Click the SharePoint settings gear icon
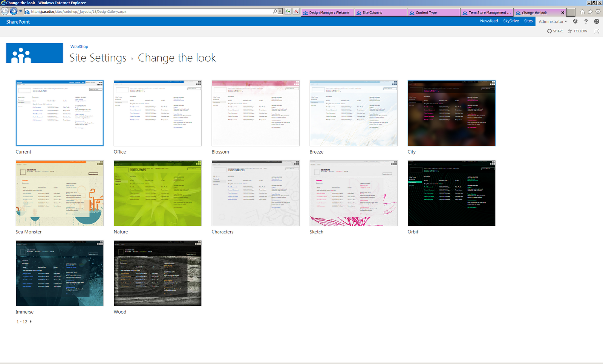This screenshot has height=364, width=603. pyautogui.click(x=575, y=21)
